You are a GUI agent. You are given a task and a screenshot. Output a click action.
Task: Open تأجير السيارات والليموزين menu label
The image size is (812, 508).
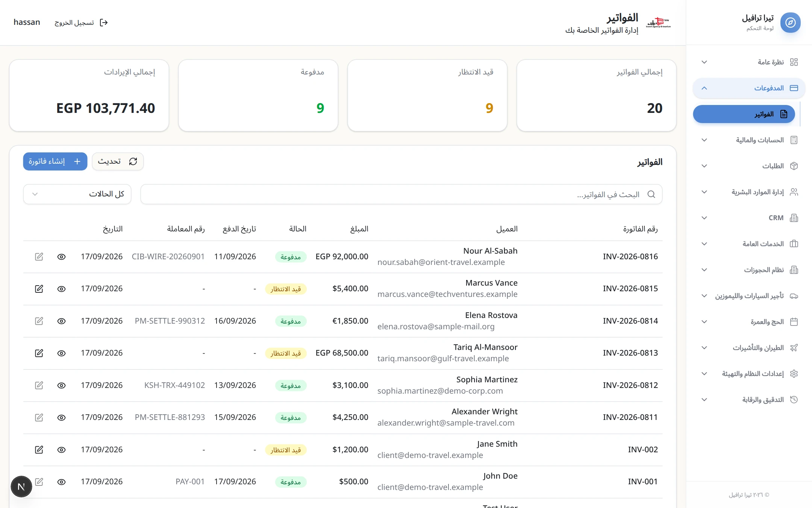point(750,296)
